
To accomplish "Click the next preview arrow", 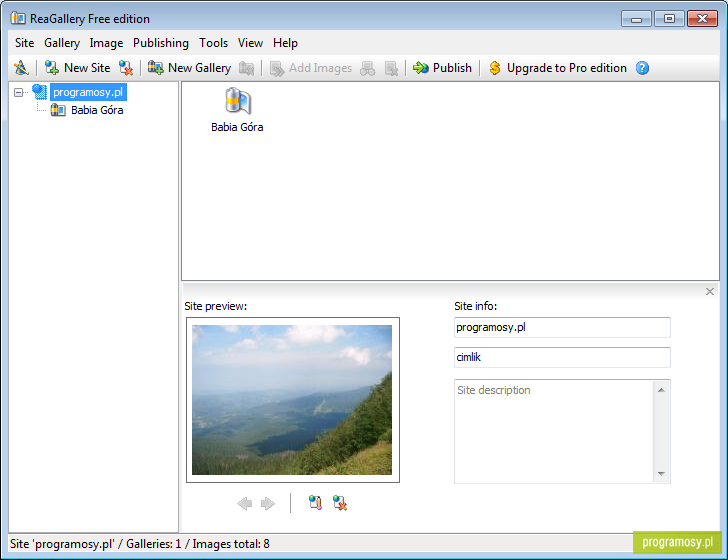I will [268, 503].
